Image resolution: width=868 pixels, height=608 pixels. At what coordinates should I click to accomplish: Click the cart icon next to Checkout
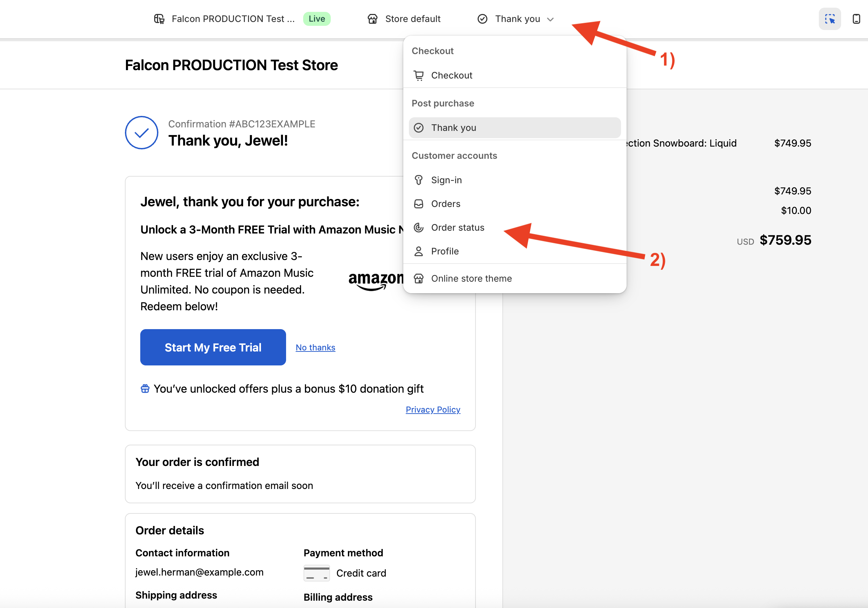419,76
